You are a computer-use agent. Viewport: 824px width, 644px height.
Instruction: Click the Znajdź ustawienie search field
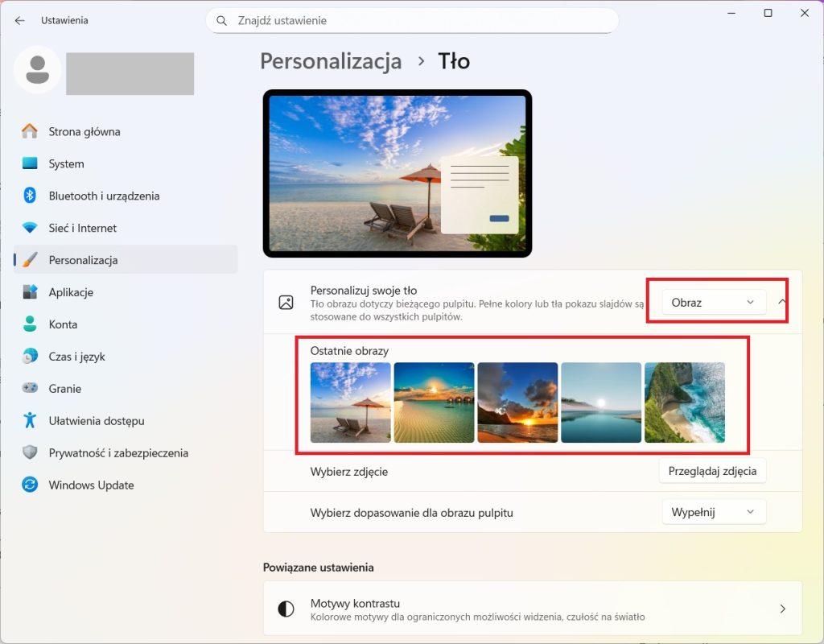tap(412, 20)
